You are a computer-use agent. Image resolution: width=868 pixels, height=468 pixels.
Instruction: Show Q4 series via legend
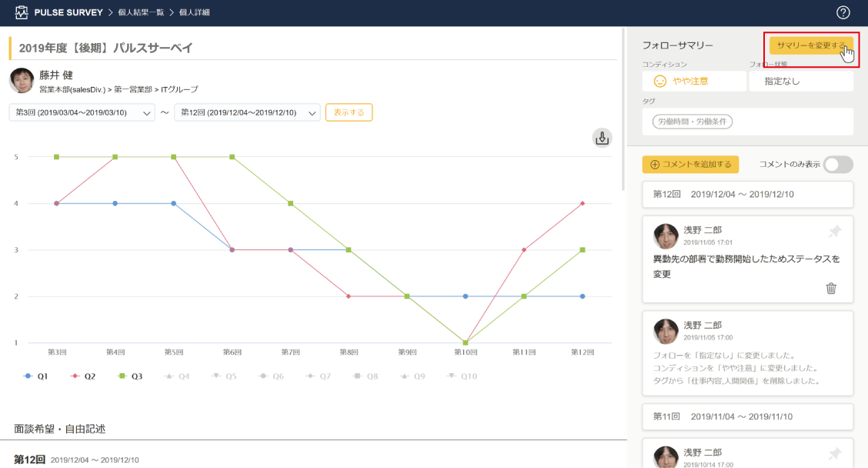[178, 376]
